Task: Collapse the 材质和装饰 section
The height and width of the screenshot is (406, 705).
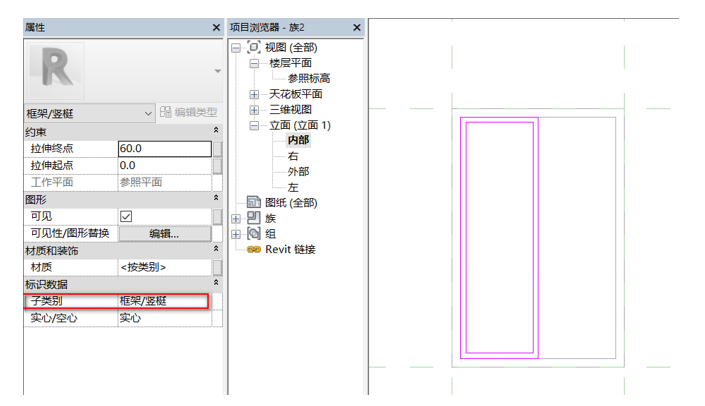Action: point(216,249)
